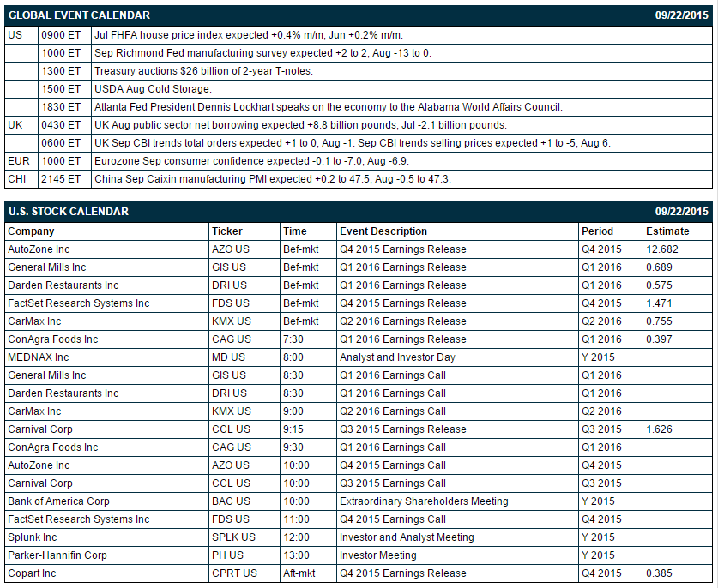Click the Company column header
Viewport: 718px width, 588px height.
31,231
